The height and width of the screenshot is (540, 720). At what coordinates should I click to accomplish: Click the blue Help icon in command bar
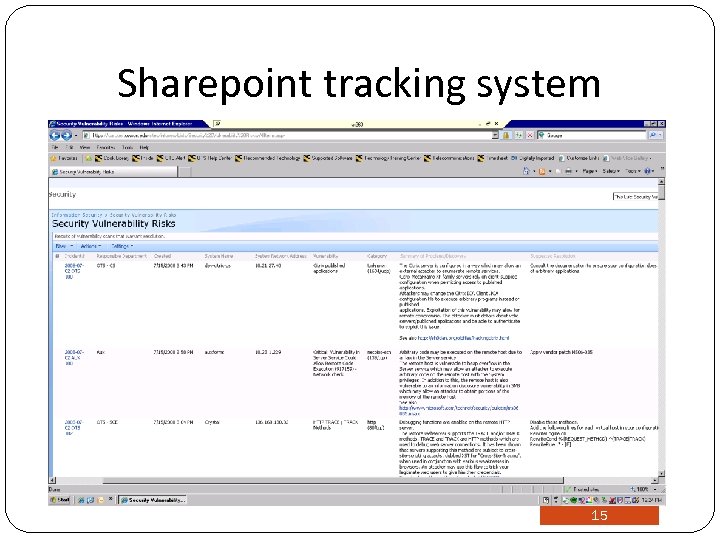648,171
